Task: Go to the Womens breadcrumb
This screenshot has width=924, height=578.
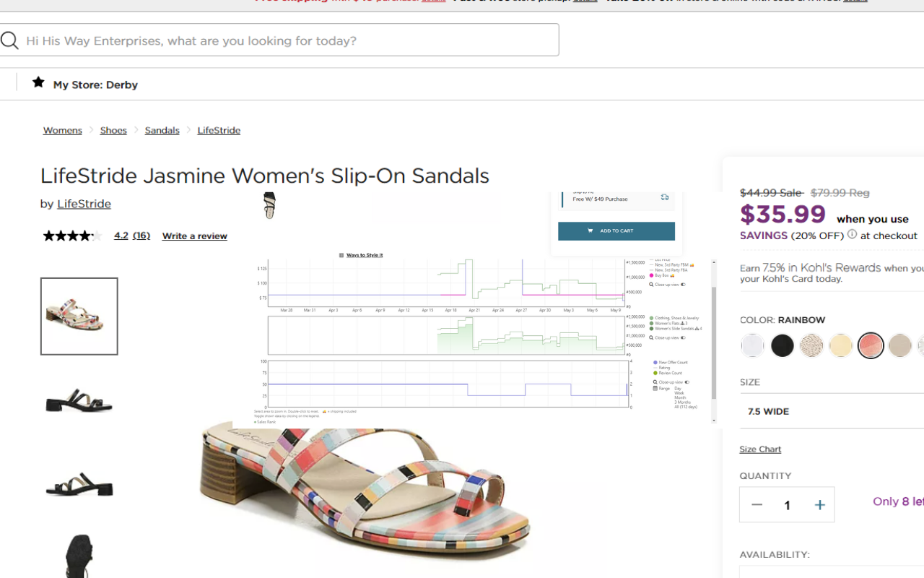Action: pos(62,130)
